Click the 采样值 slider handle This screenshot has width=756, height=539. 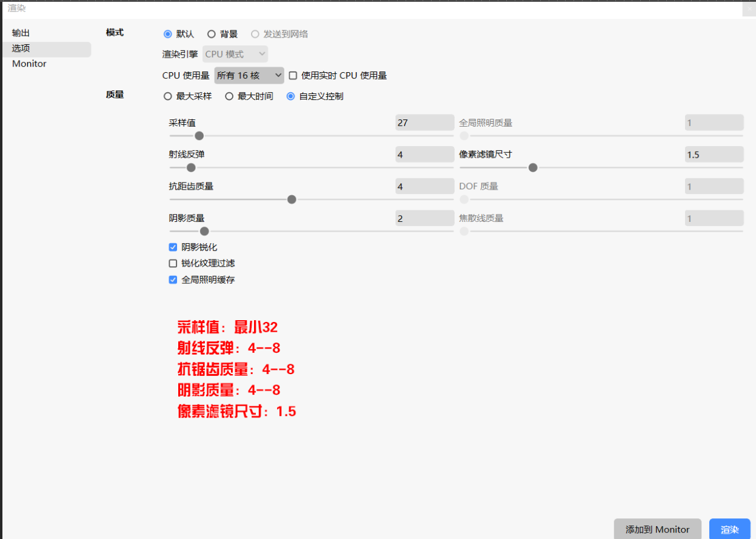click(199, 136)
